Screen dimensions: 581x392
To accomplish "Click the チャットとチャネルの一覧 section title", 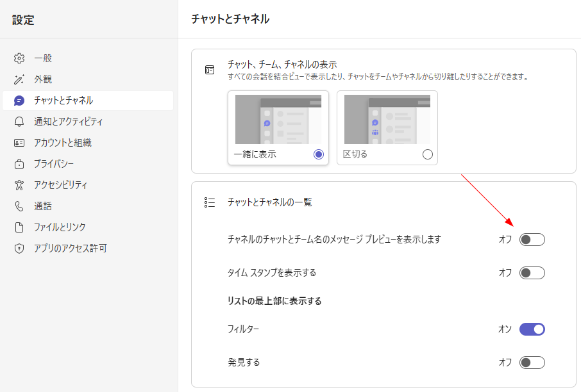I will 270,202.
